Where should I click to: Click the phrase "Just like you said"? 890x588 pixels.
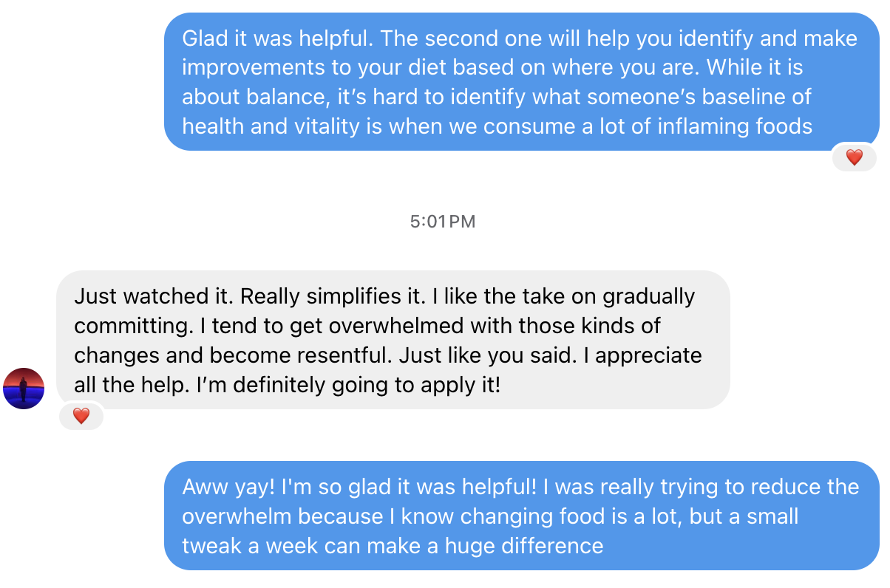488,355
